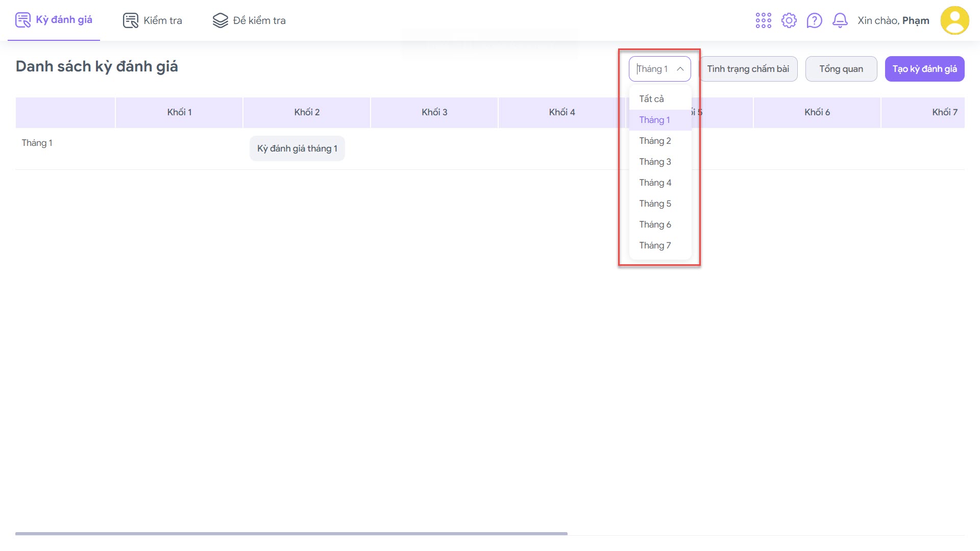980x551 pixels.
Task: Click the Đề kiểm tra layers icon
Action: click(220, 20)
